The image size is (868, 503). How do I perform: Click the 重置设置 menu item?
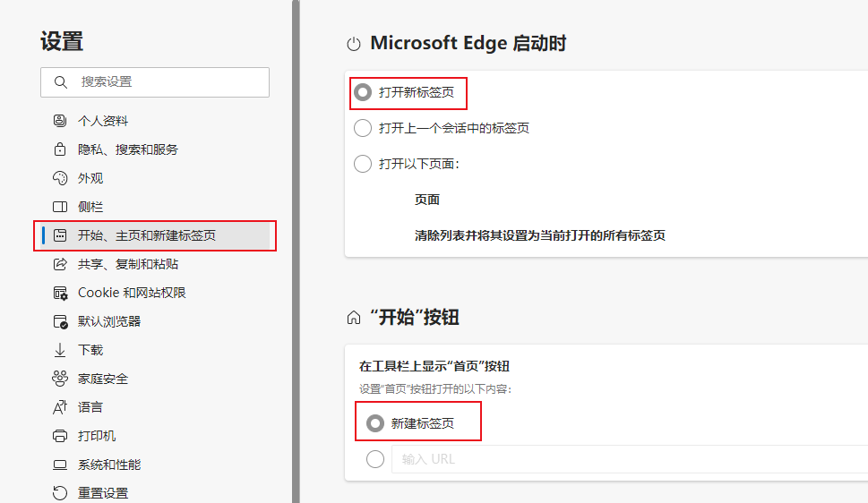pyautogui.click(x=102, y=493)
